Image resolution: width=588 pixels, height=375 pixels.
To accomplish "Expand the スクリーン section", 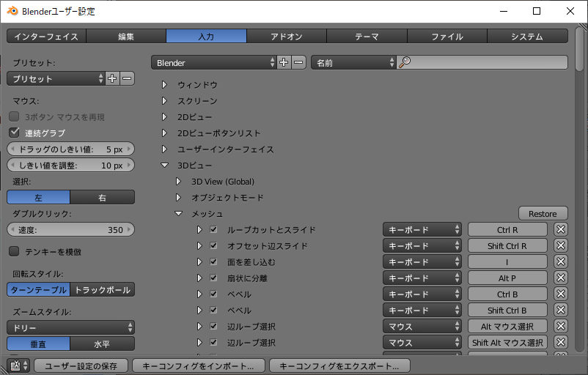I will click(x=164, y=101).
